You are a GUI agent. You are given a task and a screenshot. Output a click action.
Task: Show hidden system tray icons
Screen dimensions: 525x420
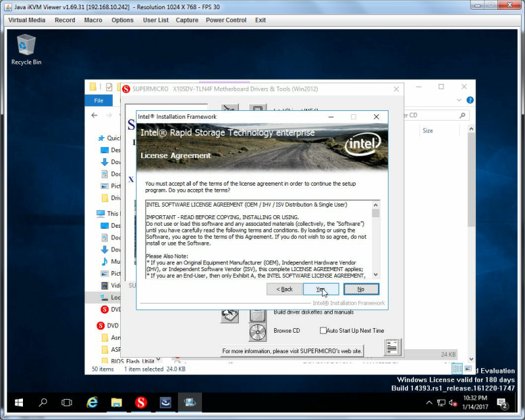(x=429, y=402)
